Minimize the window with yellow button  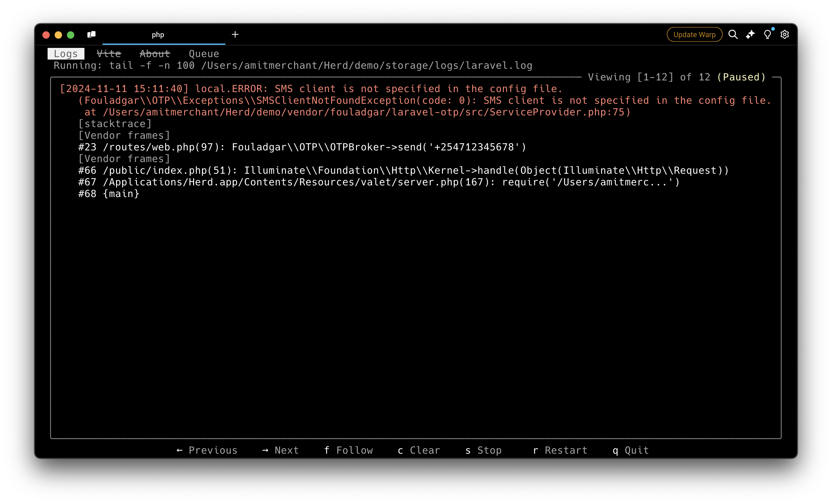[x=58, y=35]
